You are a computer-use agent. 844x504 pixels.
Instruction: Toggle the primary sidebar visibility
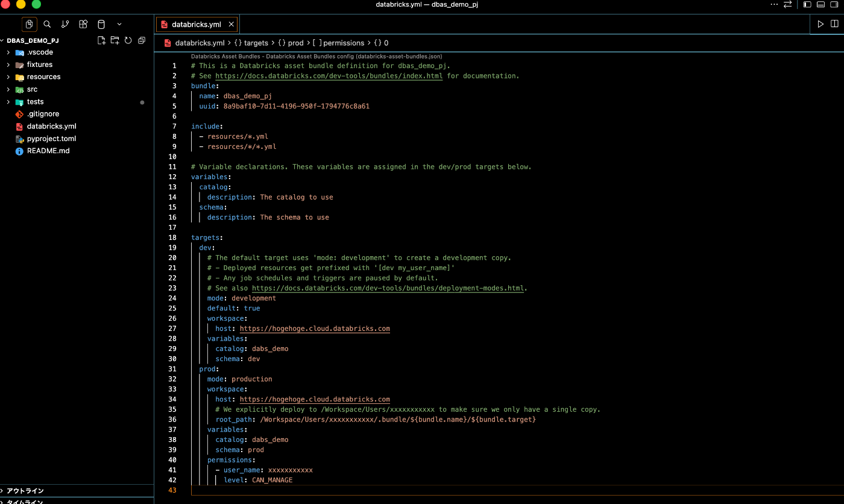pos(807,5)
